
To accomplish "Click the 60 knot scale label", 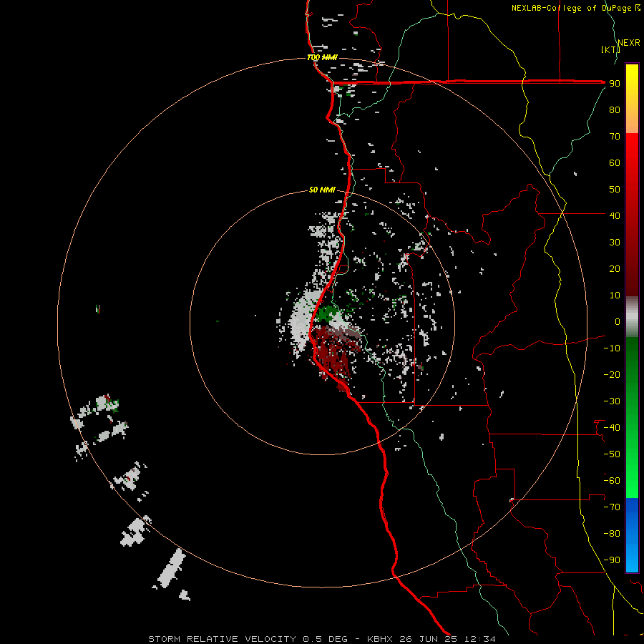I will tap(615, 162).
